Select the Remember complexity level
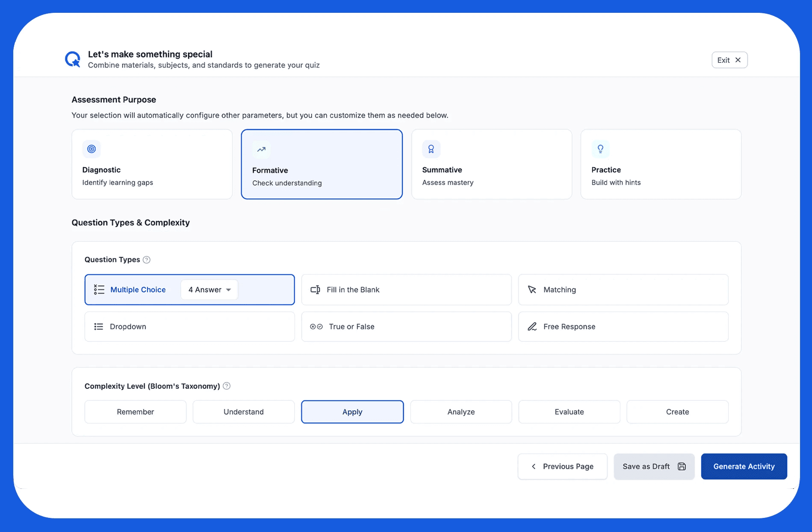 pyautogui.click(x=136, y=412)
